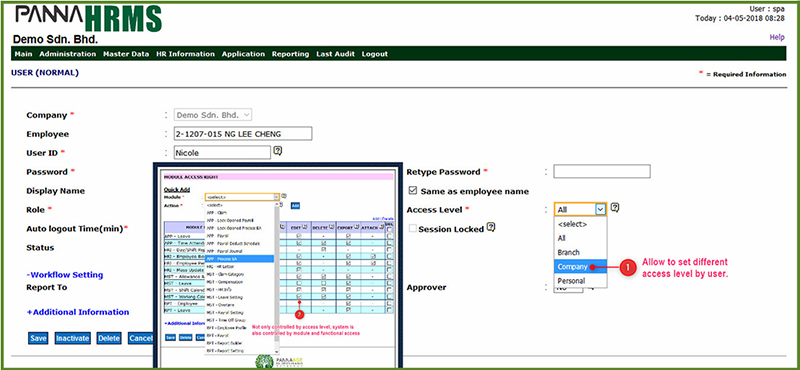Select MST - Compensation module option
This screenshot has height=370, width=800.
(240, 282)
